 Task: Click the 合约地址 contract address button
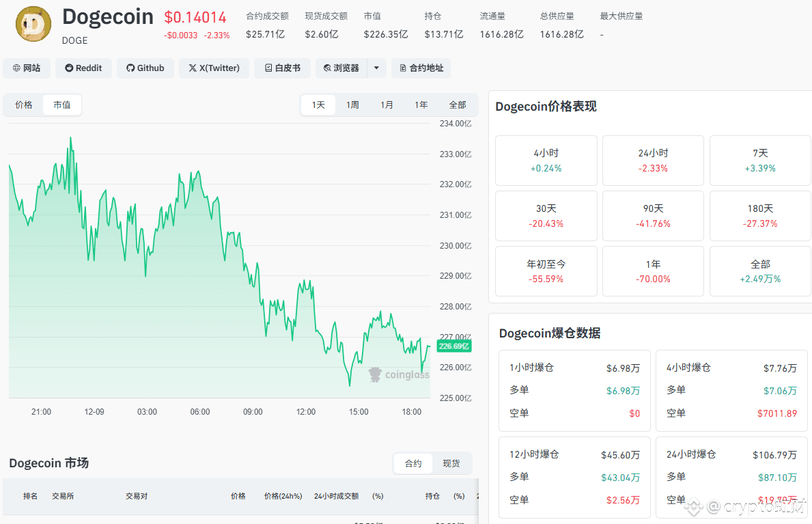[x=421, y=68]
